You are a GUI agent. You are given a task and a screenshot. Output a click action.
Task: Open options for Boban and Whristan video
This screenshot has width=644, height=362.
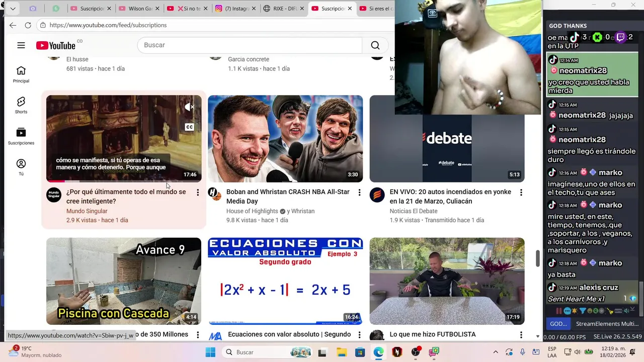coord(359,193)
